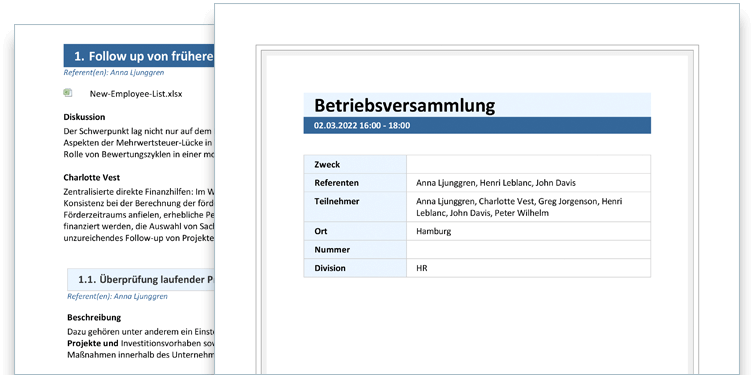This screenshot has height=375, width=755.
Task: Click the Excel file icon beside New-Employee-List.xlsx
Action: pyautogui.click(x=67, y=93)
